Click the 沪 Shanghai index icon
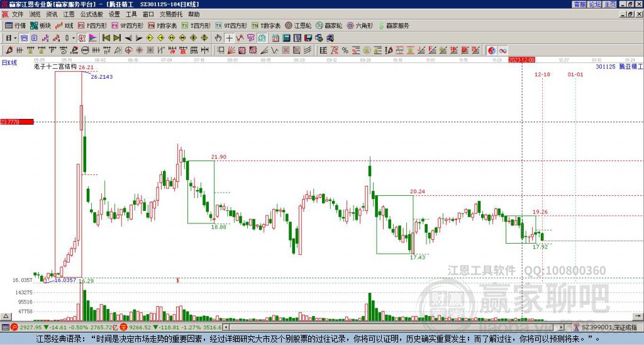 click(14, 327)
